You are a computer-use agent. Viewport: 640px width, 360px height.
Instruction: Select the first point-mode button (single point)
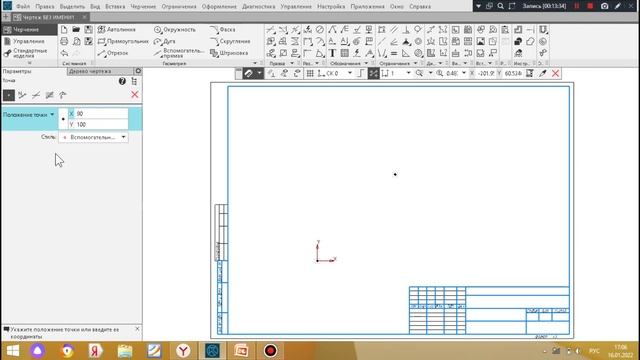click(9, 95)
